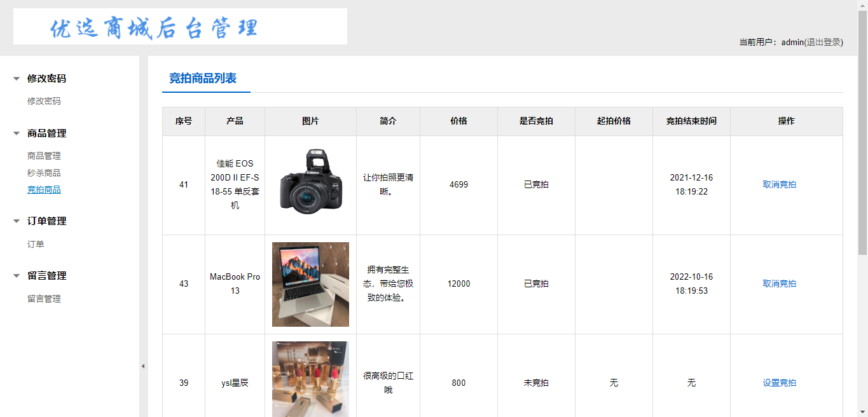
Task: Click the 序号 column header
Action: click(x=184, y=121)
